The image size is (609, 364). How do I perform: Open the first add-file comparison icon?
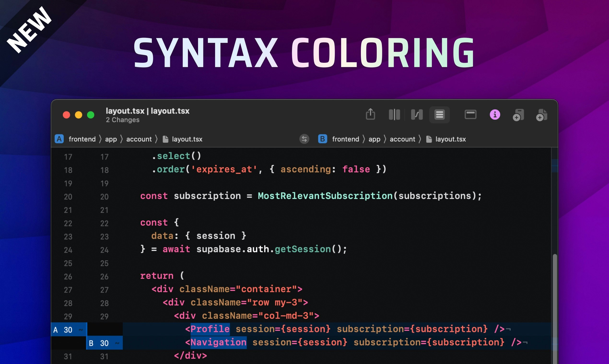(x=518, y=115)
